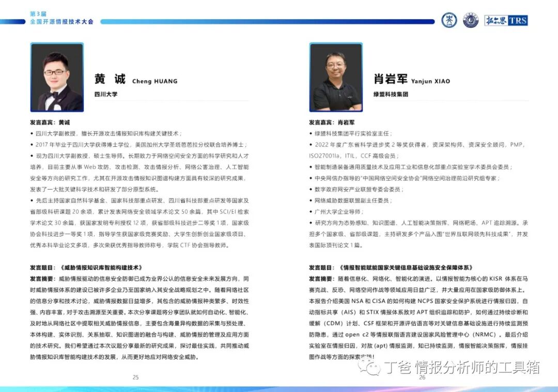This screenshot has width=558, height=392.
Task: Click the English name Yanjun XIAO
Action: tap(430, 81)
